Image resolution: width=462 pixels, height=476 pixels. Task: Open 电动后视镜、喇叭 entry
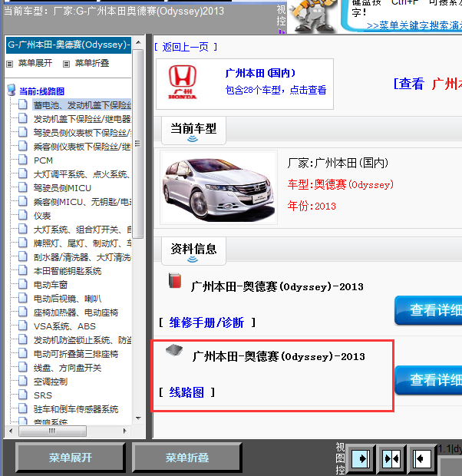[68, 299]
